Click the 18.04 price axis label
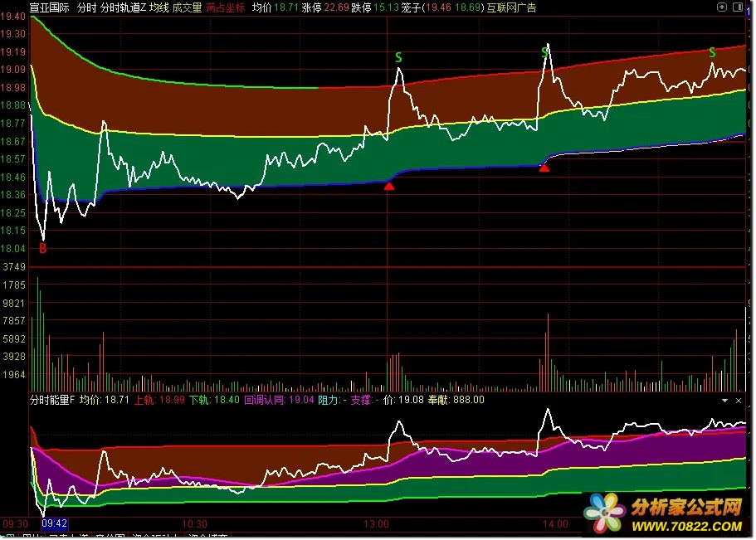The height and width of the screenshot is (540, 756). tap(13, 249)
